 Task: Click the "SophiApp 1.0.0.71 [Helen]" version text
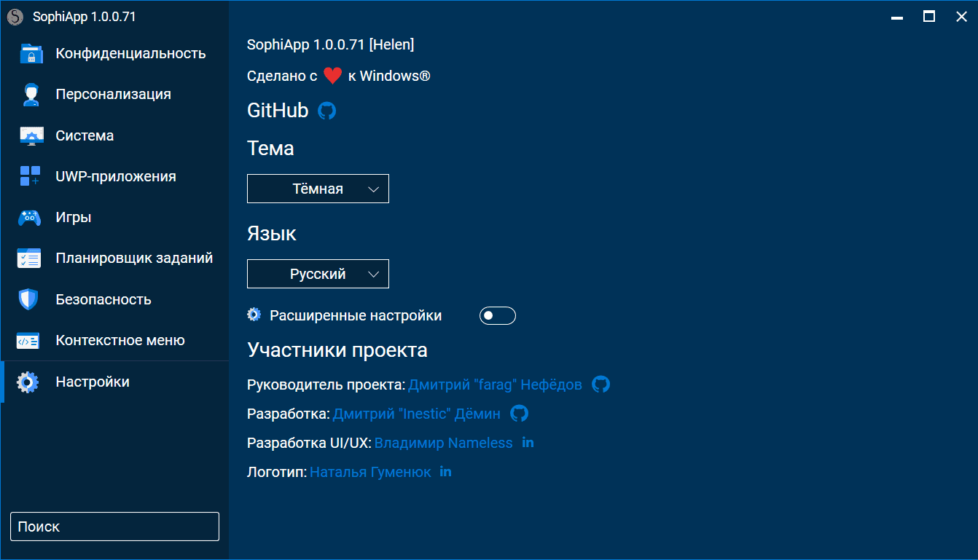click(x=331, y=45)
